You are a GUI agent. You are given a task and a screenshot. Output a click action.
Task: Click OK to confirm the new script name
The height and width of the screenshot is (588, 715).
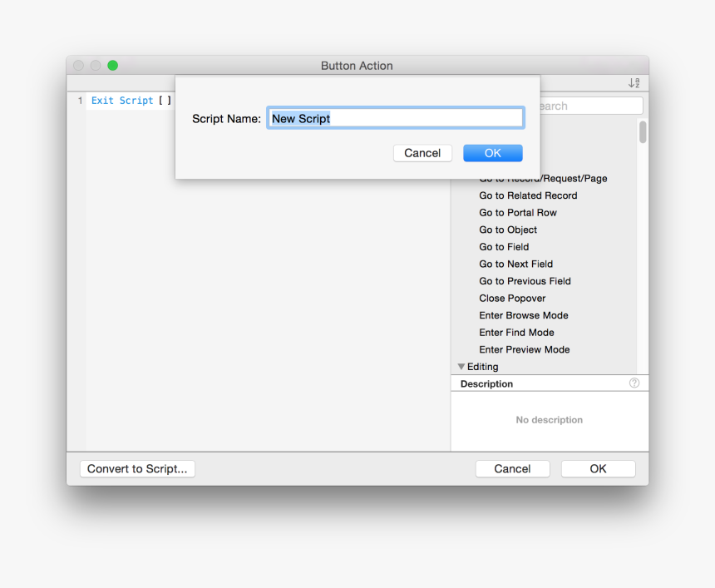492,152
